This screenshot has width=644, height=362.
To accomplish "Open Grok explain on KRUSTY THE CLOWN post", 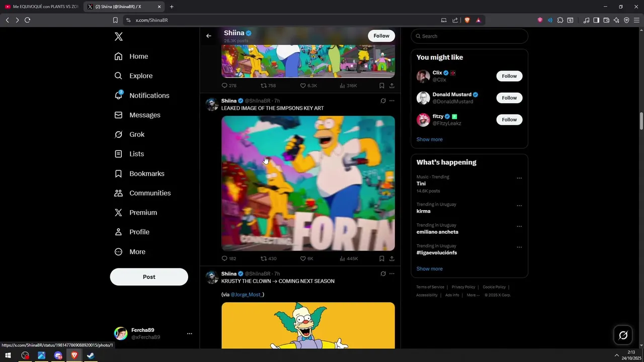I will point(383,274).
